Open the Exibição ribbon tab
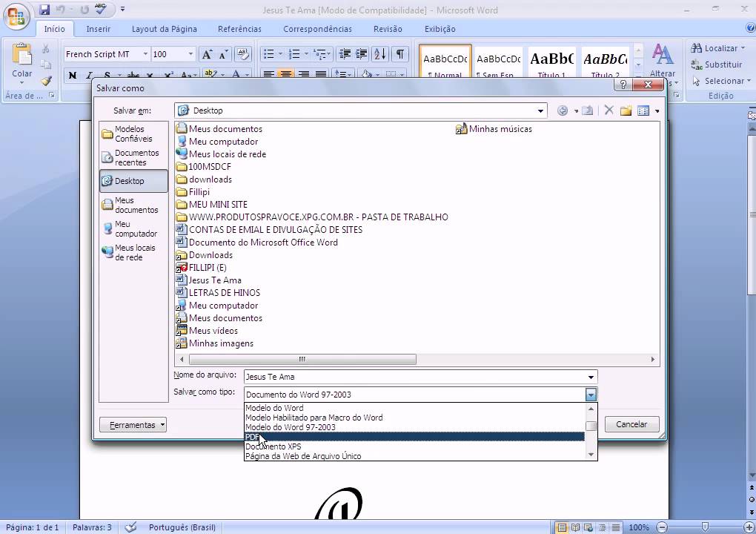The image size is (756, 534). [x=440, y=29]
